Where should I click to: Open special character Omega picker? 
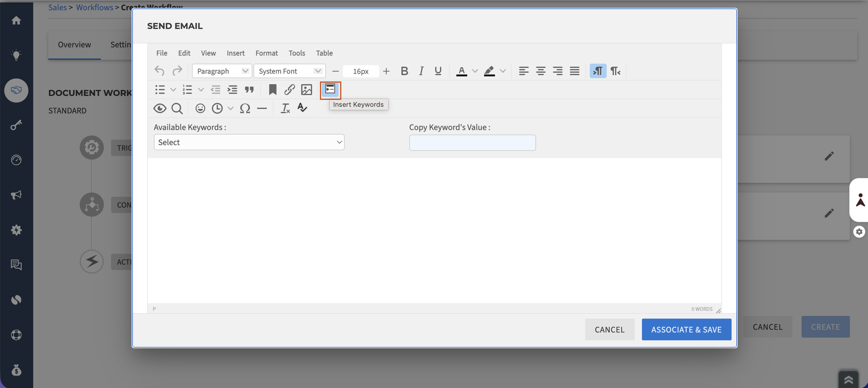click(x=245, y=108)
